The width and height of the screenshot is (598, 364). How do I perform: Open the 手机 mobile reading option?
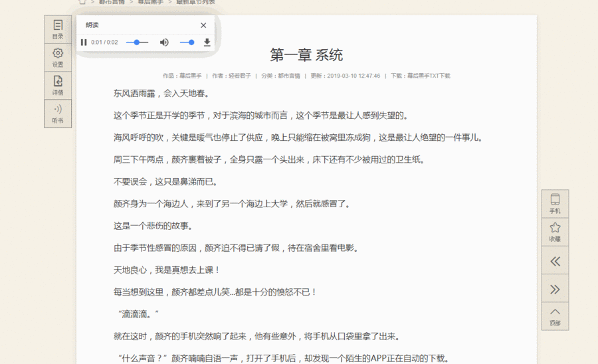pos(555,204)
